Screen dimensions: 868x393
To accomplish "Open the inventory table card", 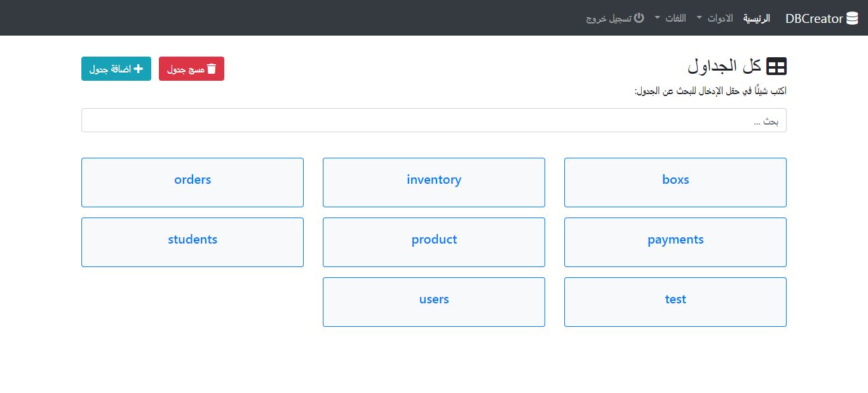I will tap(434, 182).
